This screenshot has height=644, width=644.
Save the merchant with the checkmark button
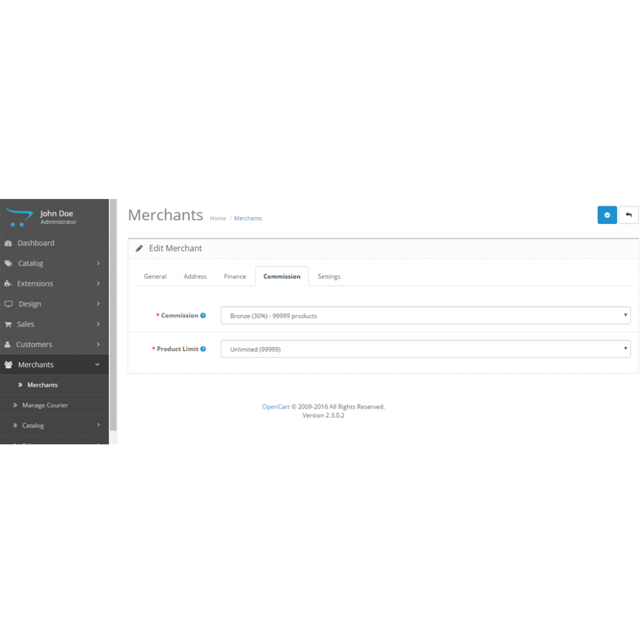[607, 214]
